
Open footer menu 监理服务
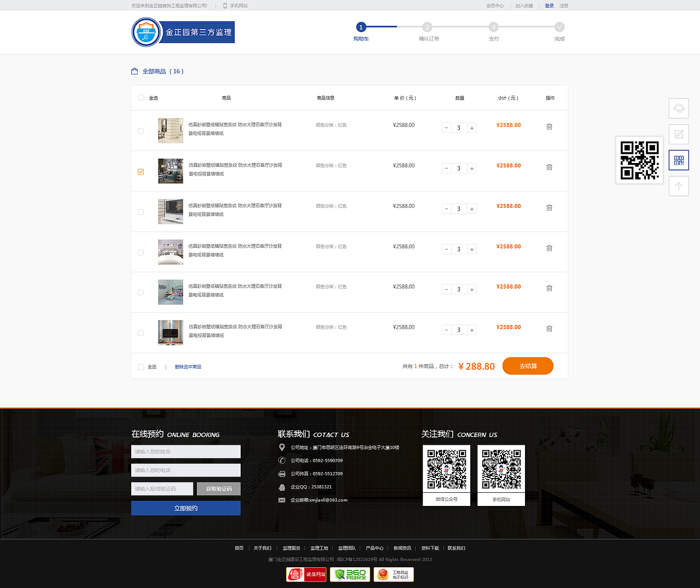pyautogui.click(x=291, y=548)
